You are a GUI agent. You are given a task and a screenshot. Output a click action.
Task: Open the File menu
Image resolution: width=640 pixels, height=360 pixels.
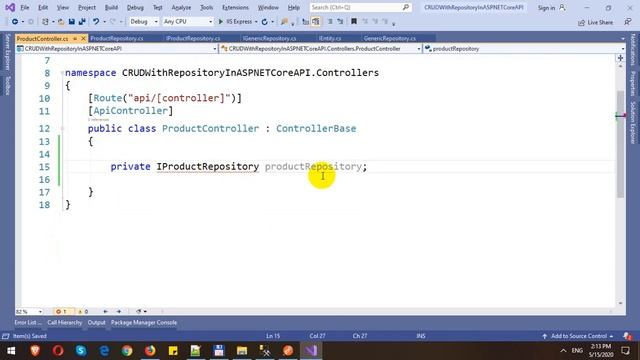(24, 7)
